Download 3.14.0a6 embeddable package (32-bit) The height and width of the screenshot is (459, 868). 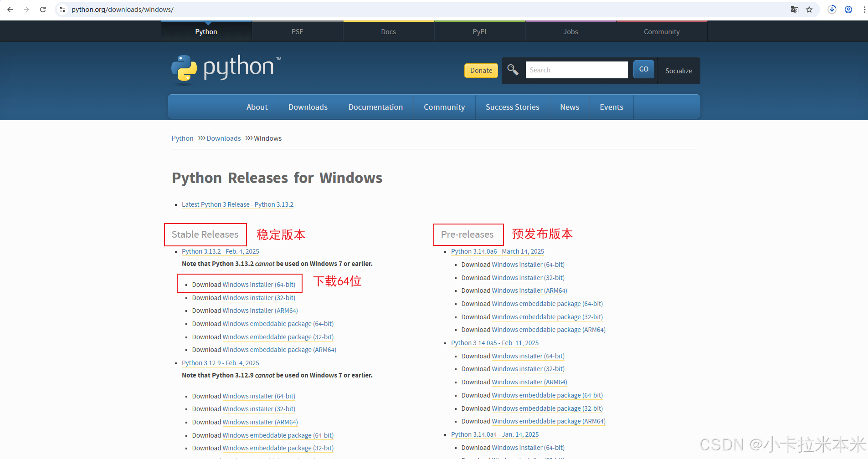click(547, 317)
